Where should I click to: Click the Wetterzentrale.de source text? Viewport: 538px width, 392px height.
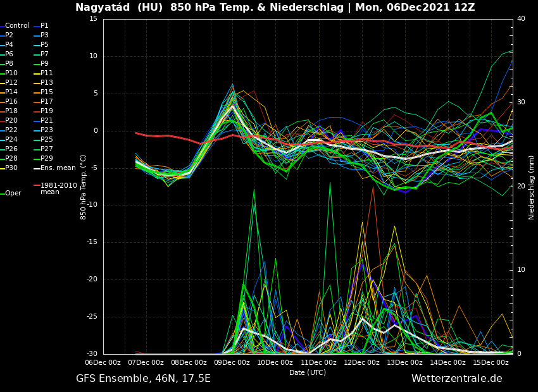[x=456, y=379]
